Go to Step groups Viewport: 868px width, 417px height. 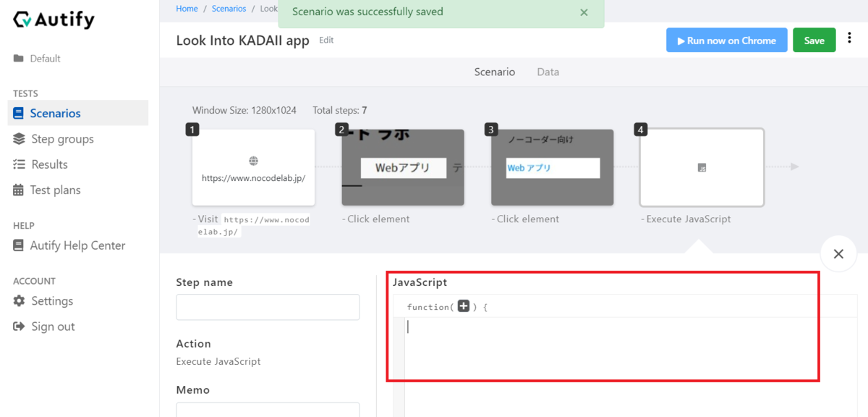click(x=54, y=139)
